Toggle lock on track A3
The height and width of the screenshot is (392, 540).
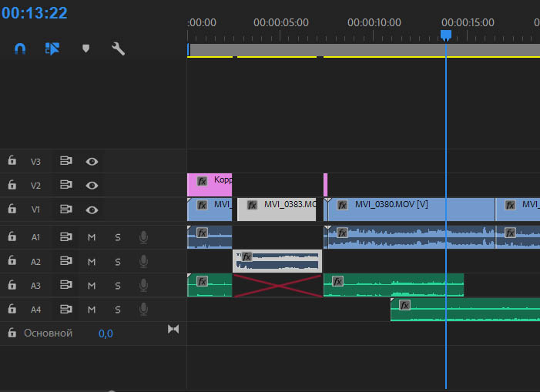pyautogui.click(x=12, y=285)
